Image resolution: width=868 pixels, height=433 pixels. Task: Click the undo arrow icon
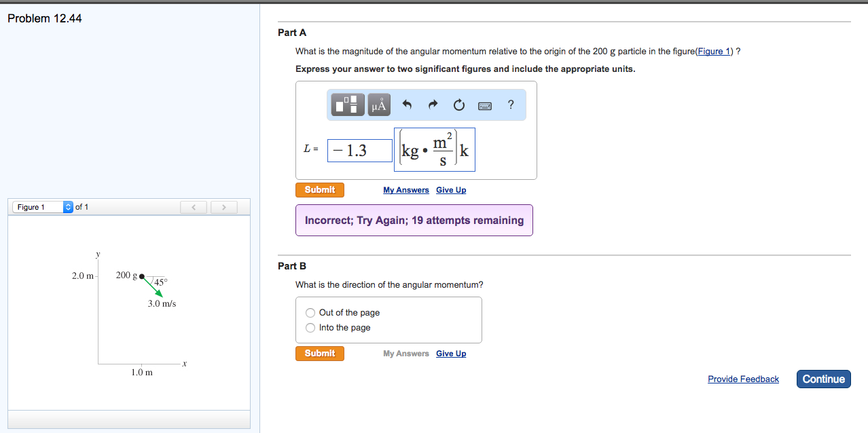tap(408, 105)
